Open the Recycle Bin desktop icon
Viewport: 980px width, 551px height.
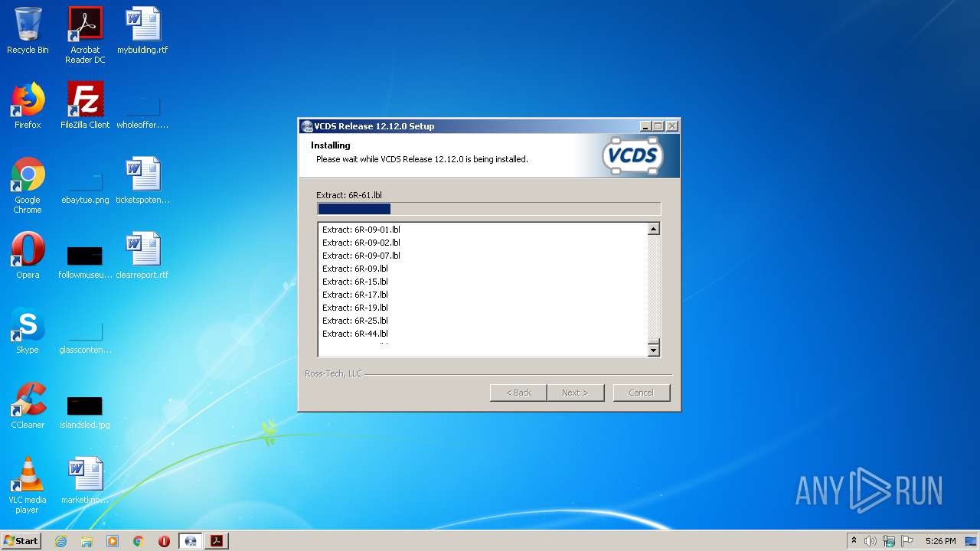[28, 31]
